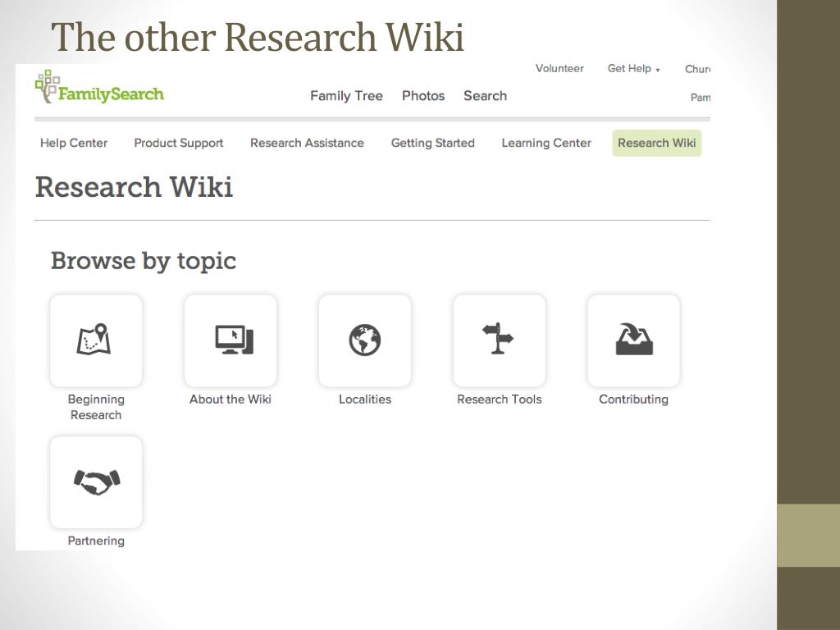Open the Localities globe icon
The image size is (840, 630).
pyautogui.click(x=365, y=340)
